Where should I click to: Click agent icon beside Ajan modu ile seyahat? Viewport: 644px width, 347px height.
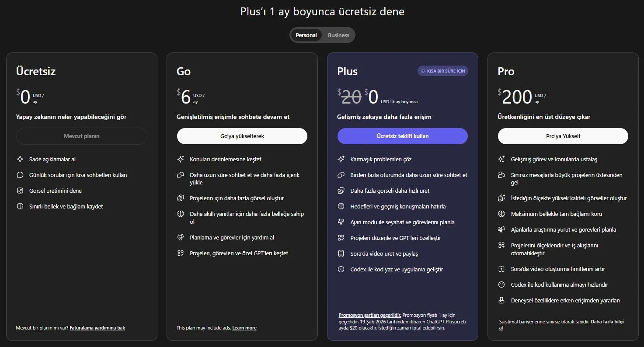341,222
